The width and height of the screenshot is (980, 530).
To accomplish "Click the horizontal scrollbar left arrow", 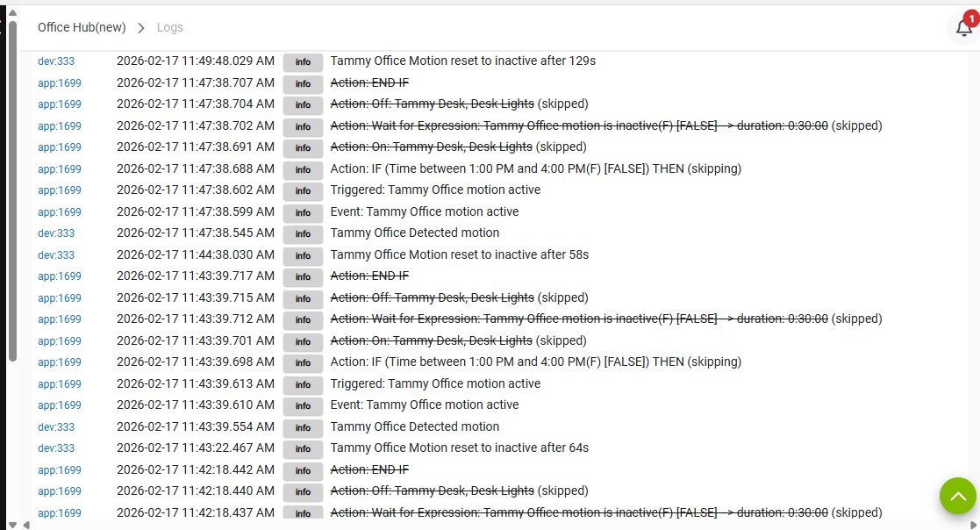I will click(x=25, y=525).
